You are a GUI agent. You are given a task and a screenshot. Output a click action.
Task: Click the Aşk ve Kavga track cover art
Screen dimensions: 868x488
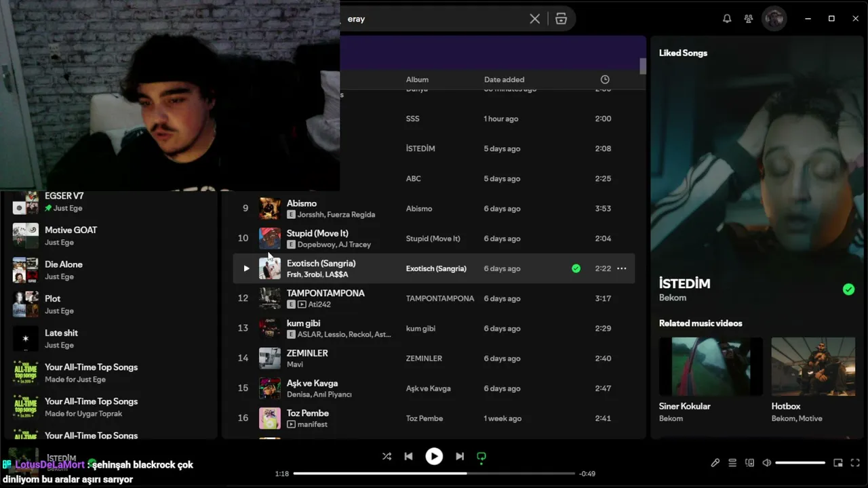[x=270, y=388]
